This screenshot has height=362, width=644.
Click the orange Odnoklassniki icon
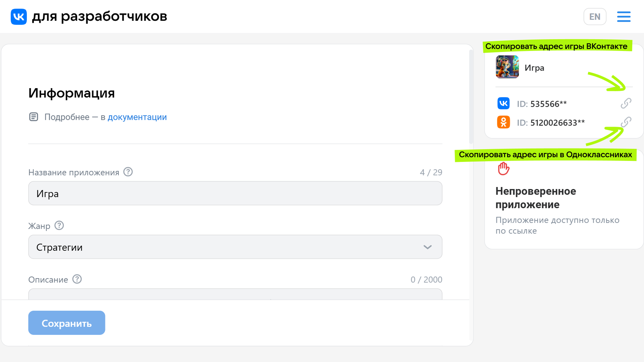coord(503,122)
